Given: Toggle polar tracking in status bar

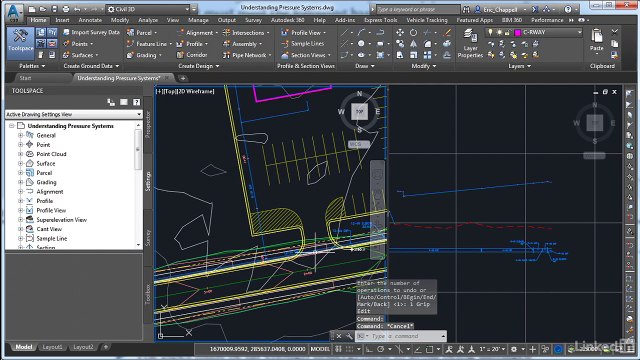Looking at the screenshot, I should coord(381,349).
